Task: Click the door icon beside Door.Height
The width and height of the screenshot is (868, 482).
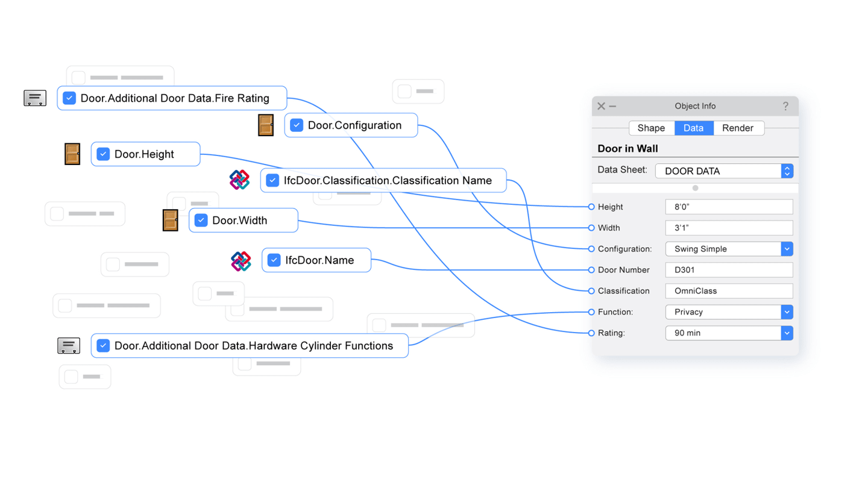Action: (72, 154)
